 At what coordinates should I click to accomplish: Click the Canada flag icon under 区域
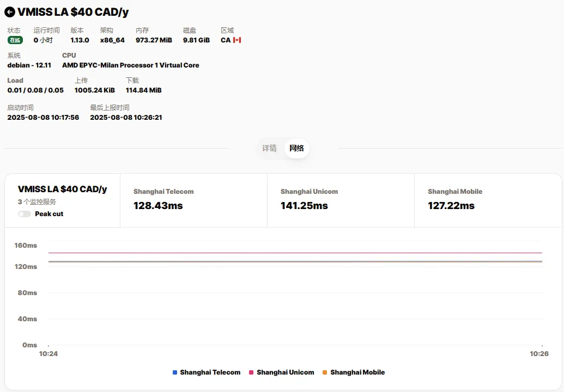(237, 40)
